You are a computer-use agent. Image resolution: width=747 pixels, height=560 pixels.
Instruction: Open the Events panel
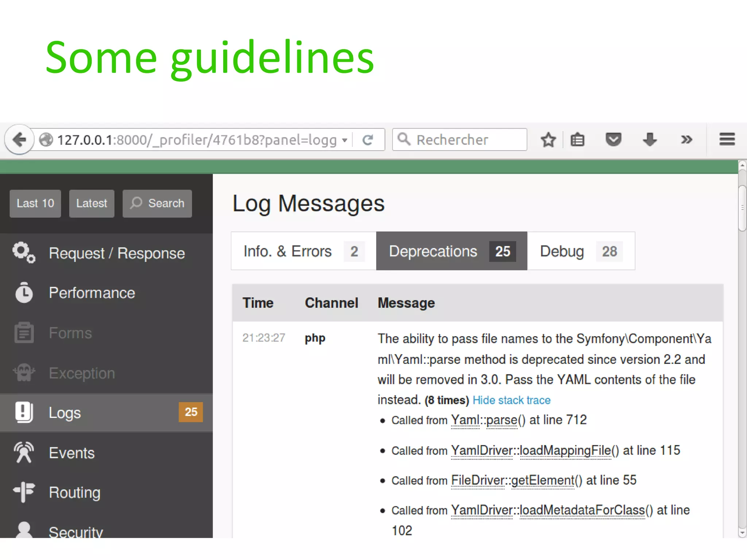(106, 453)
